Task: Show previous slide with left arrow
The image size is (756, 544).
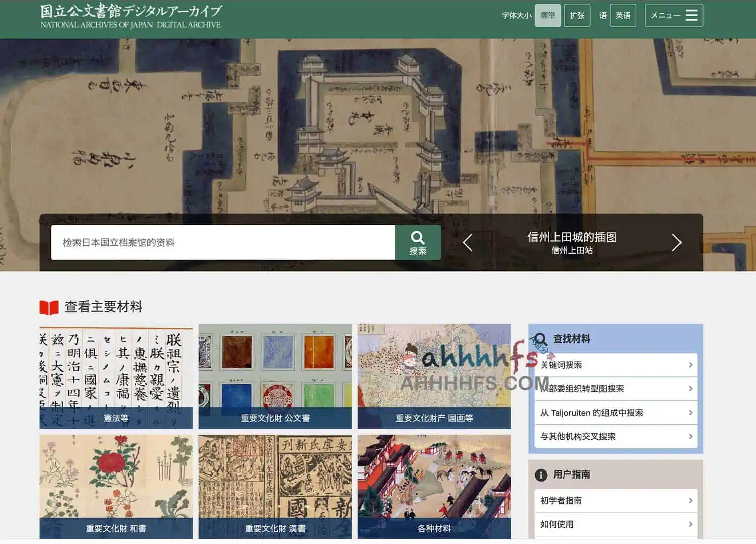Action: click(x=468, y=242)
